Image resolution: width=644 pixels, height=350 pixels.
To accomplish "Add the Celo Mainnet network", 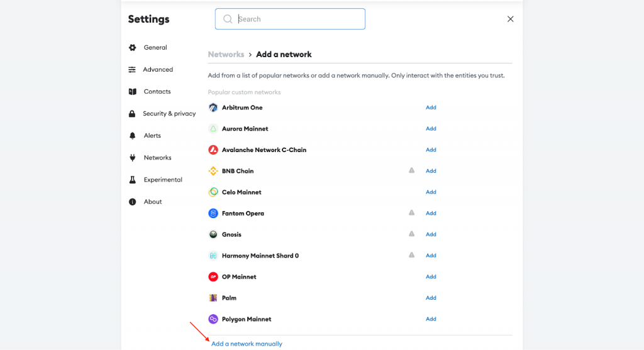I will [x=431, y=192].
